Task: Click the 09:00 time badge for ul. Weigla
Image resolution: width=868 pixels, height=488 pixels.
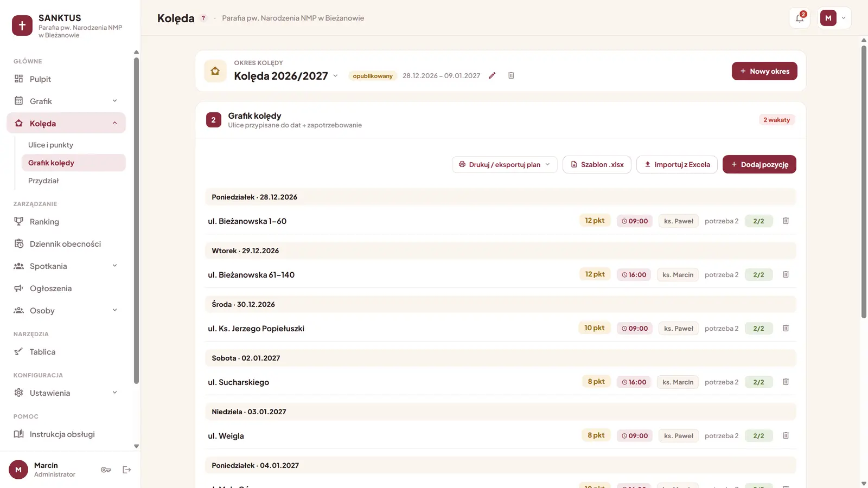Action: click(635, 436)
